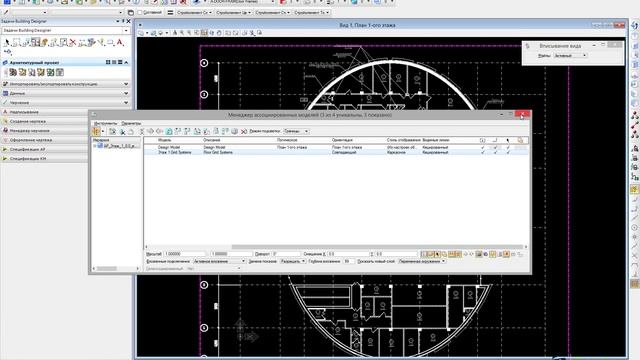Open the Параметры menu in manager dialog
This screenshot has height=360, width=640.
coord(131,123)
